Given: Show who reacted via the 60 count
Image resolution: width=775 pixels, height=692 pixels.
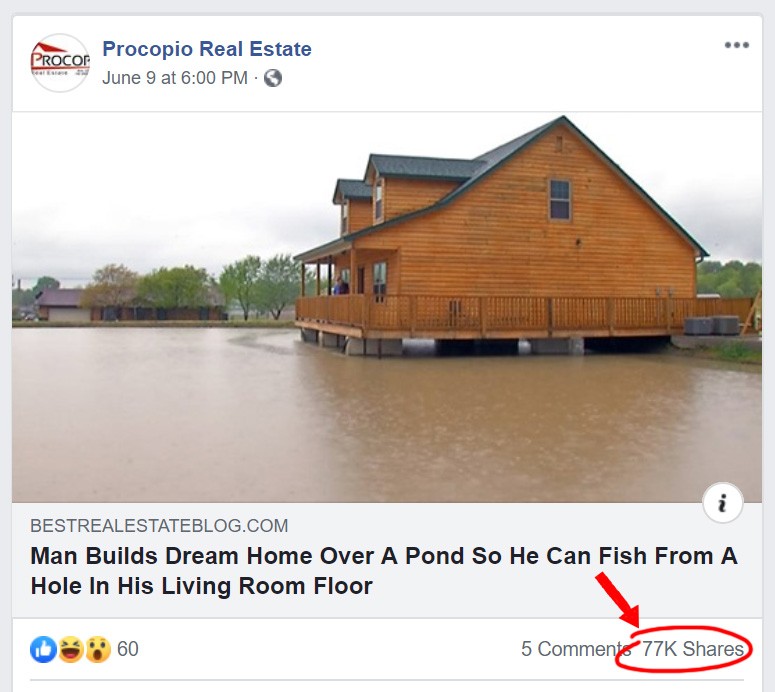Looking at the screenshot, I should (x=128, y=649).
